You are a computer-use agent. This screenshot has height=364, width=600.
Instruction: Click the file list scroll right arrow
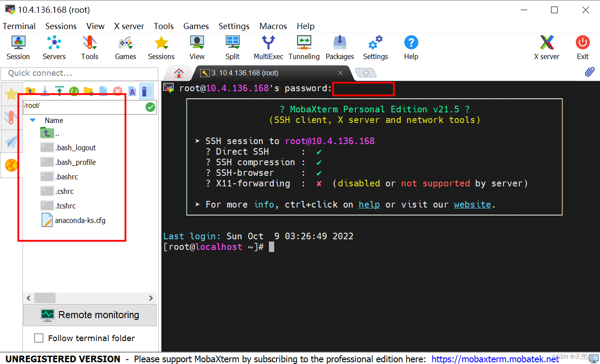click(151, 298)
